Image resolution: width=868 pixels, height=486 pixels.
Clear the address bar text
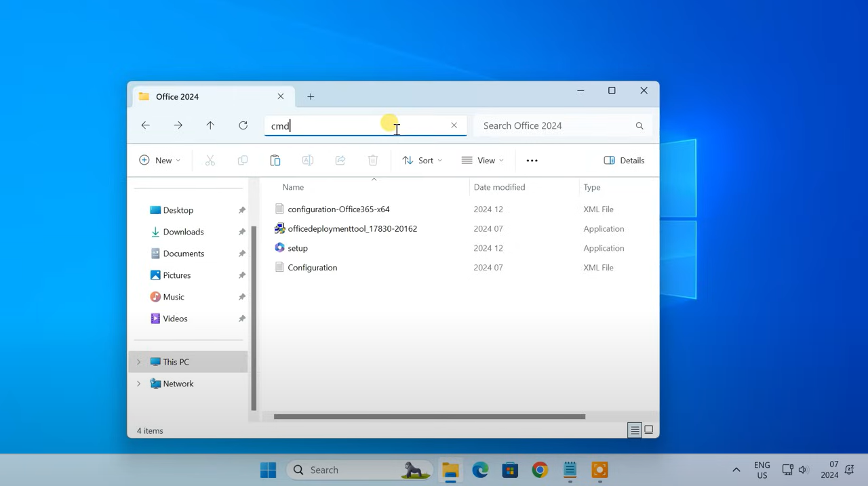point(454,125)
